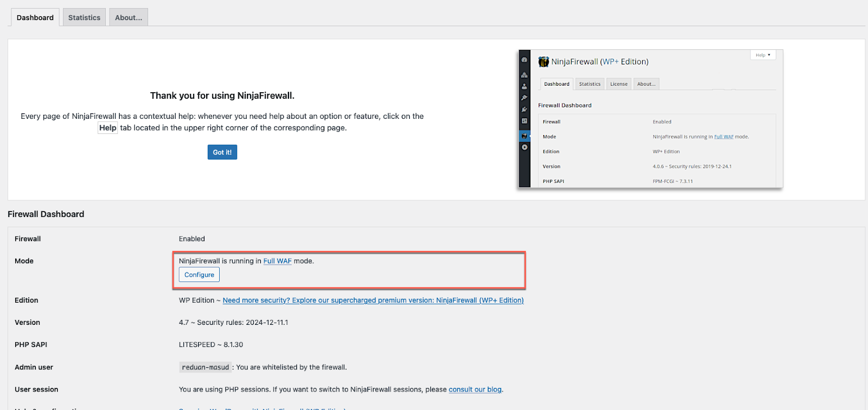Click the Configure button under Mode
This screenshot has width=868, height=410.
[199, 275]
